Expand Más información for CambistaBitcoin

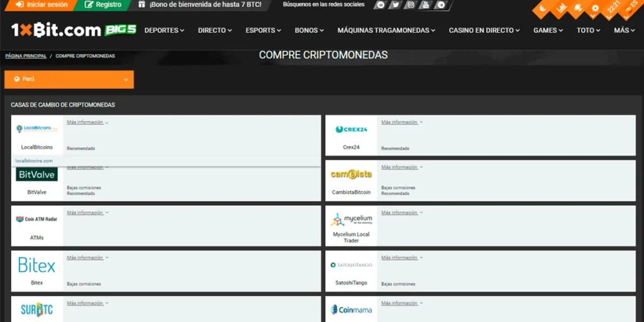coord(402,167)
